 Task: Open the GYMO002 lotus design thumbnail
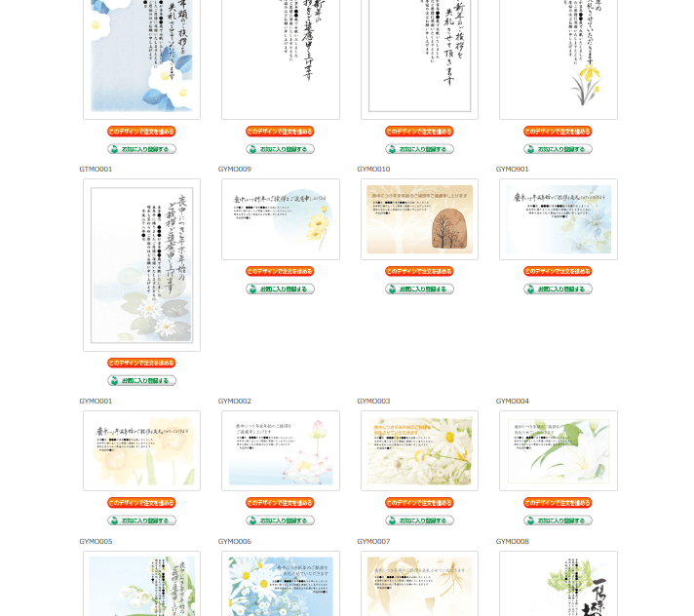[281, 450]
